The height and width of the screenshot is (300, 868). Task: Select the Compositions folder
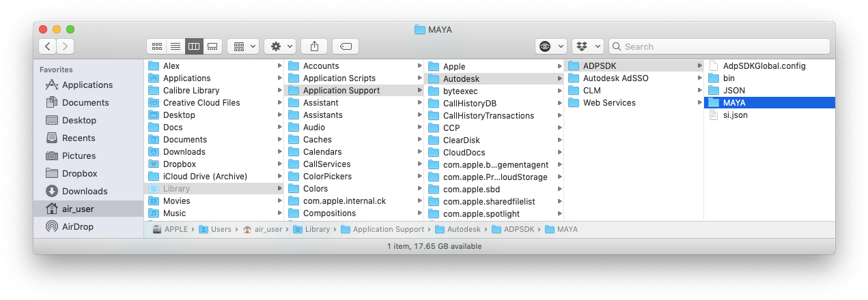[x=354, y=213]
